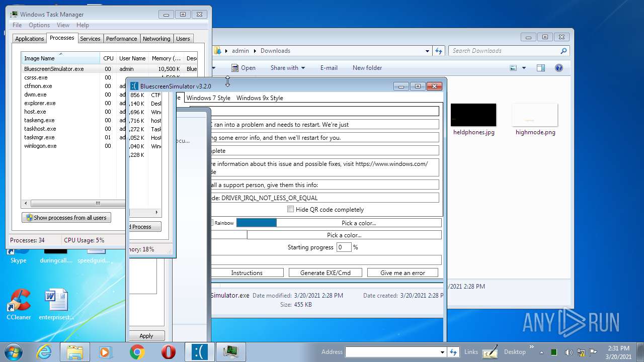Image resolution: width=644 pixels, height=362 pixels.
Task: Show hidden system tray icons
Action: pyautogui.click(x=541, y=352)
